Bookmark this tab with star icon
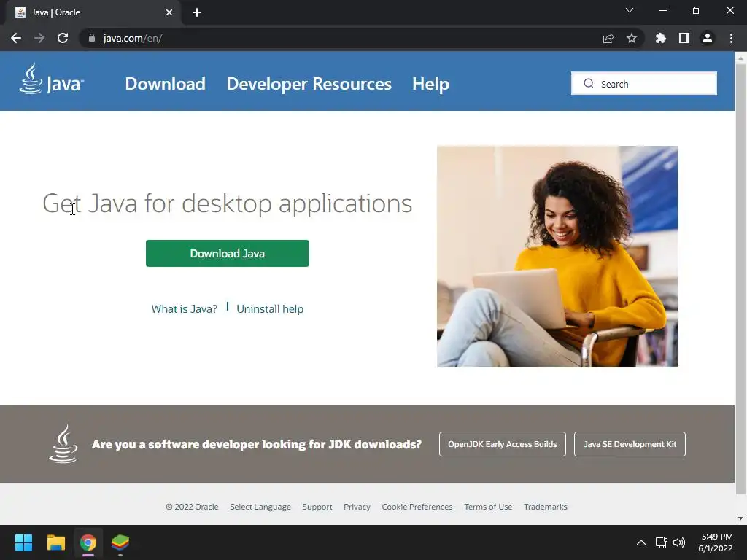747x560 pixels. click(632, 38)
